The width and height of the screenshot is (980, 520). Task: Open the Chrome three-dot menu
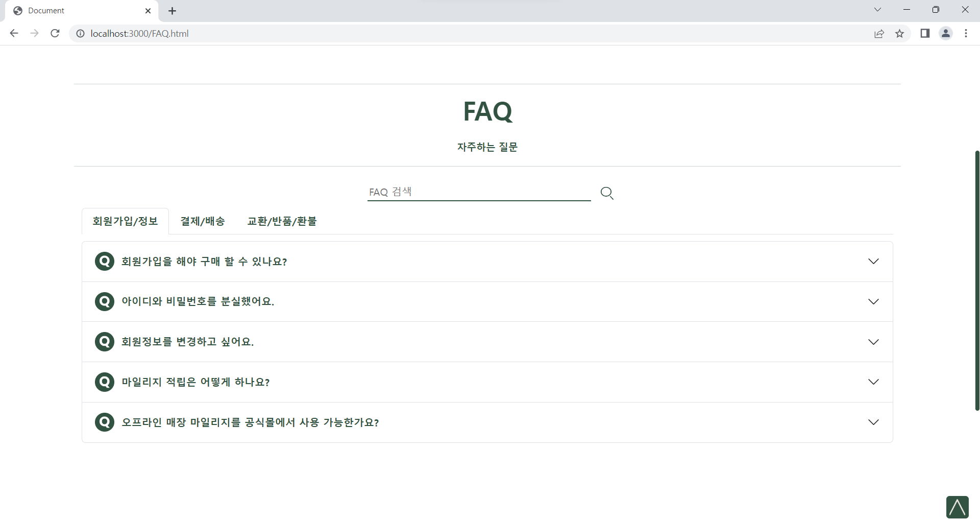point(966,33)
